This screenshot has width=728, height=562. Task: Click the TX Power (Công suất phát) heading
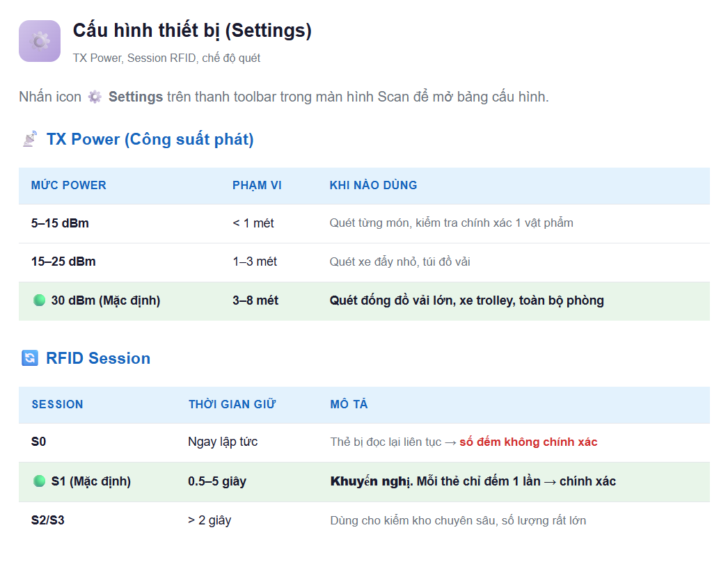[x=150, y=139]
